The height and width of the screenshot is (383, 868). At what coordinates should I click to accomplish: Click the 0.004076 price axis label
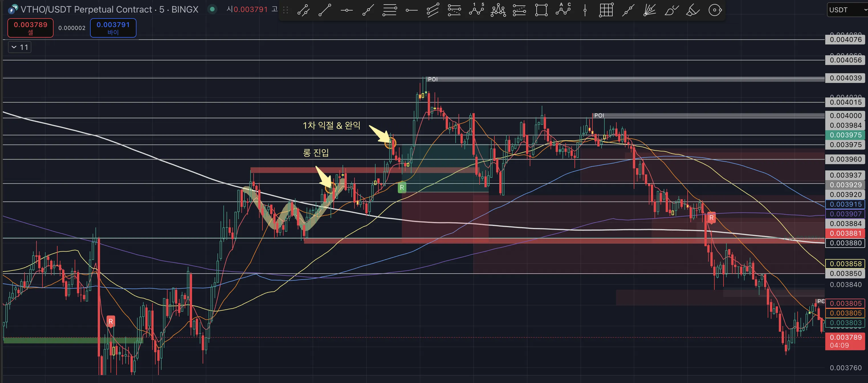pos(845,39)
